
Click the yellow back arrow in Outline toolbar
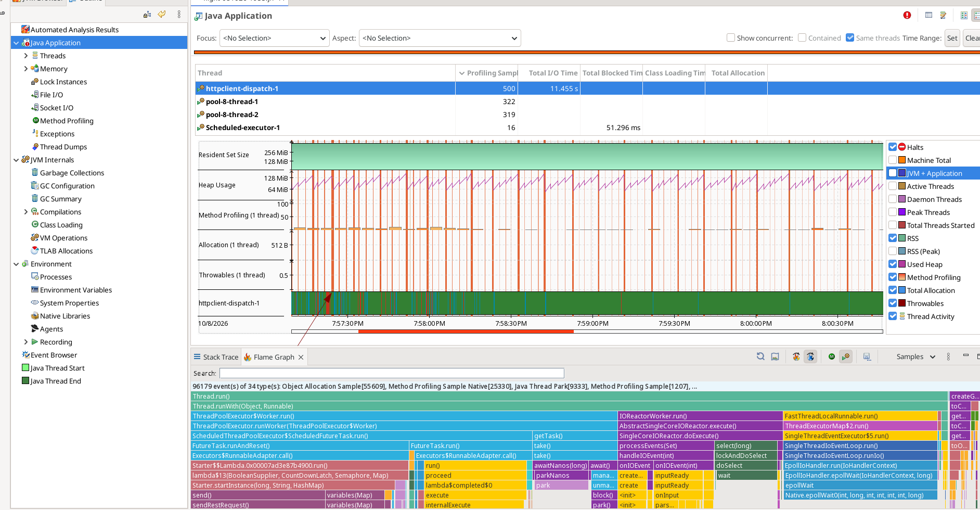tap(162, 14)
